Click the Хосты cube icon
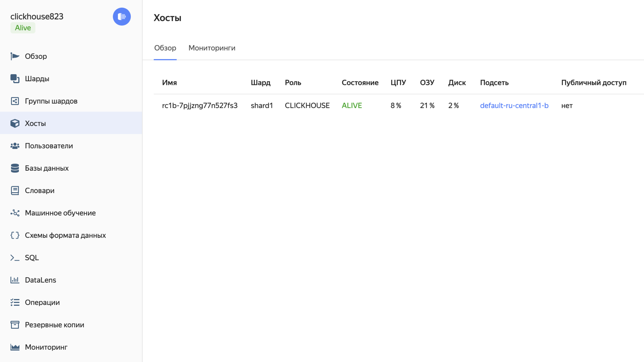 15,123
